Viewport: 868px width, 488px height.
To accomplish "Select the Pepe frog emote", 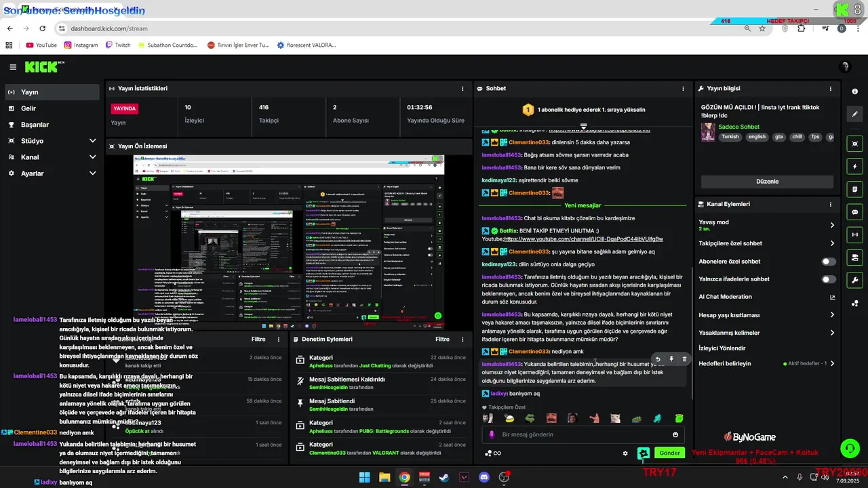I will [x=530, y=419].
